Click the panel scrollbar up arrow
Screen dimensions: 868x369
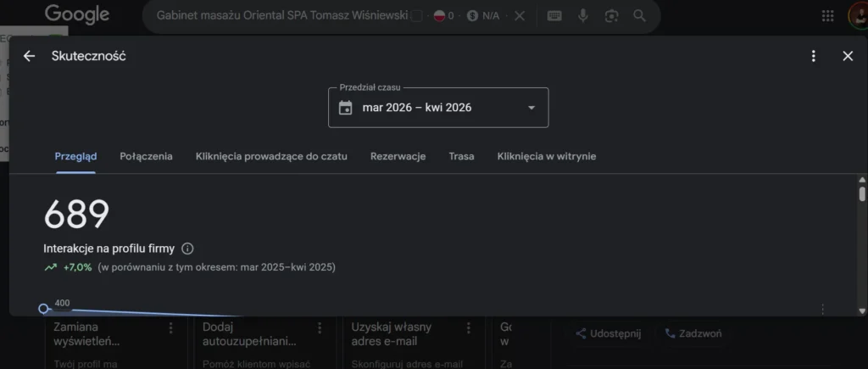pyautogui.click(x=862, y=180)
